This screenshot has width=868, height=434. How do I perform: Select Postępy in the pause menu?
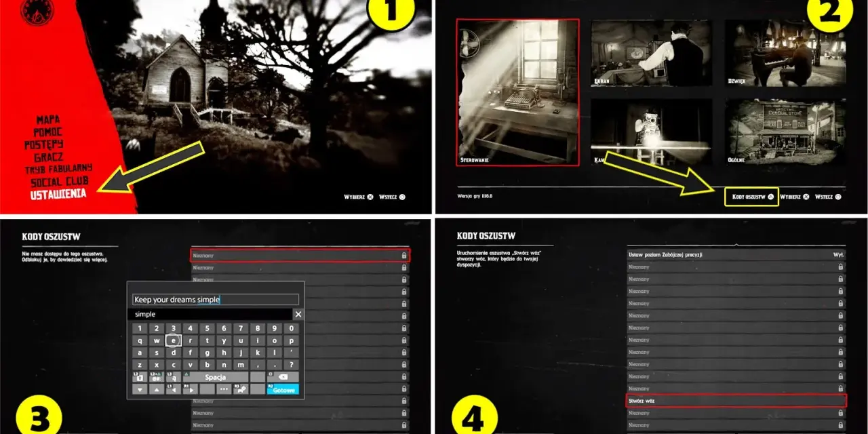click(x=44, y=144)
